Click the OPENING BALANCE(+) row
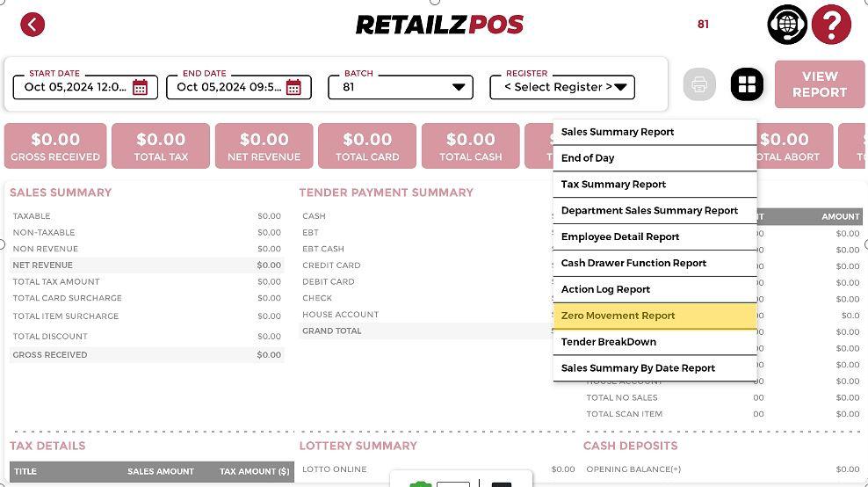Image resolution: width=868 pixels, height=487 pixels. click(723, 469)
